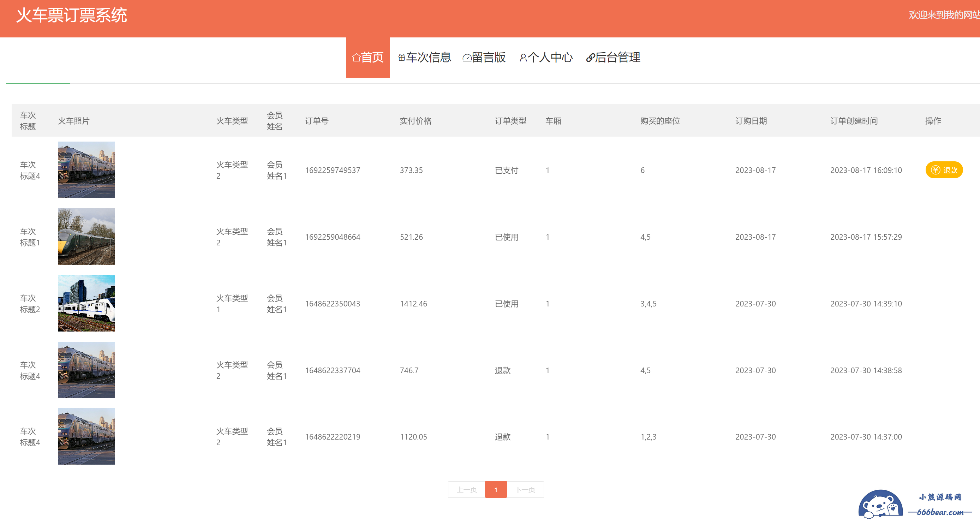The height and width of the screenshot is (519, 980).
Task: Select order number 1692259749537
Action: [333, 170]
